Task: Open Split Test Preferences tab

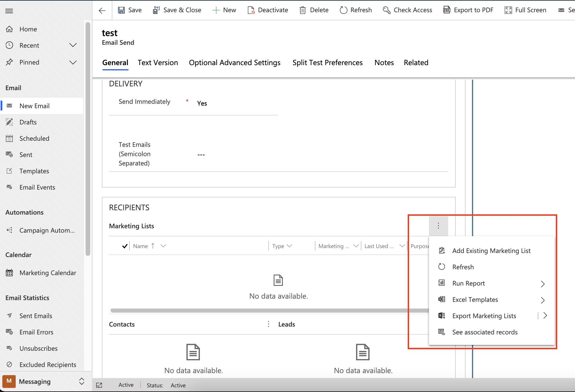Action: tap(327, 63)
